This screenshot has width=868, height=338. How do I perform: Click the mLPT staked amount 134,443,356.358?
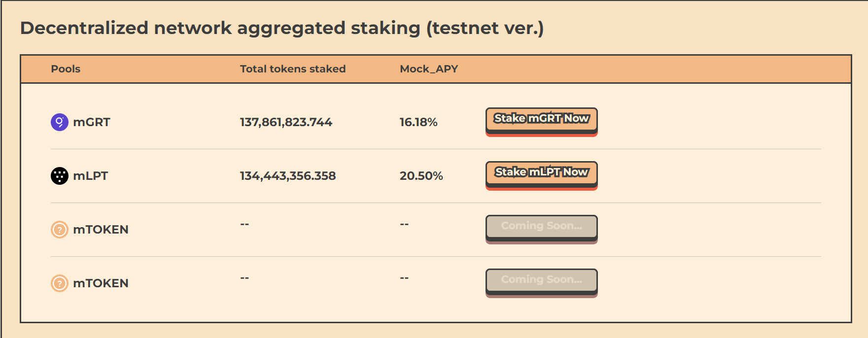point(288,176)
